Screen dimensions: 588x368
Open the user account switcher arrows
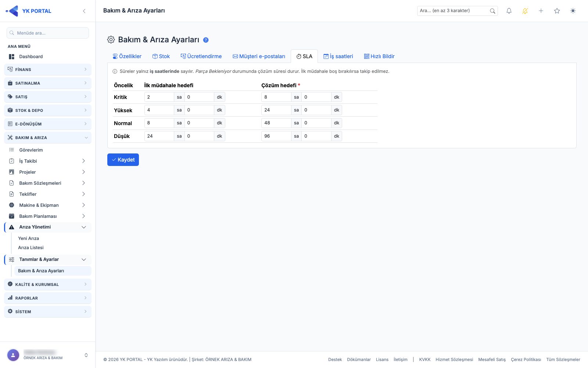[86, 355]
